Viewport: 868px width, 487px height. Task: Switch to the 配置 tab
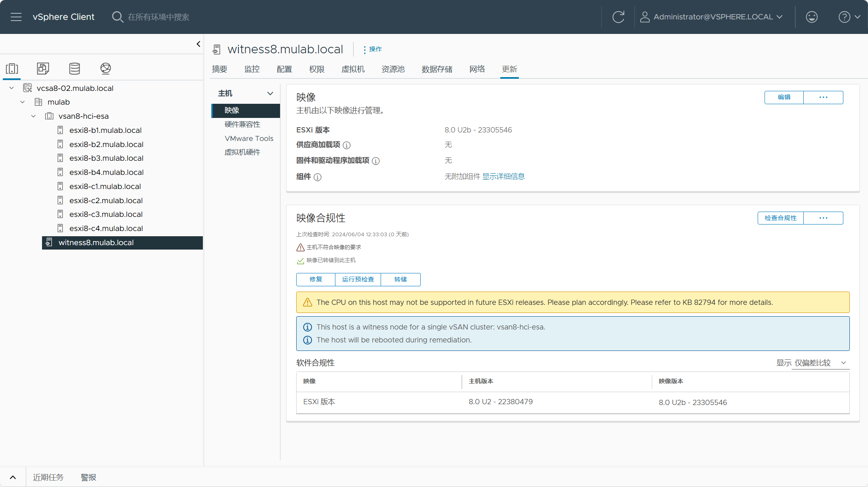pos(284,69)
